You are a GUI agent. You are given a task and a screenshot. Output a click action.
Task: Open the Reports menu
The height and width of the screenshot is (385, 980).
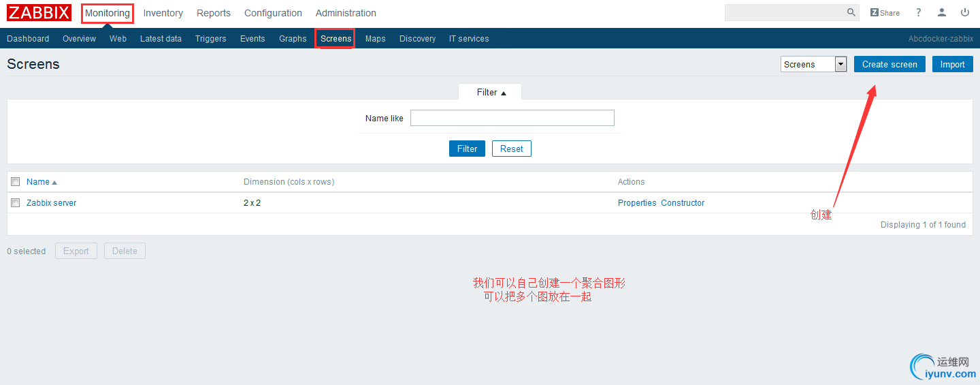(x=214, y=13)
